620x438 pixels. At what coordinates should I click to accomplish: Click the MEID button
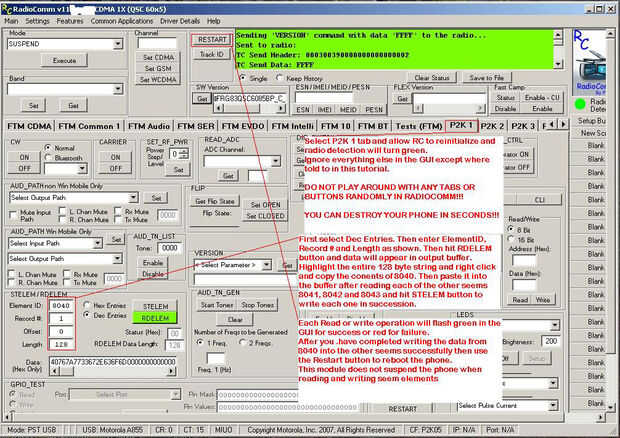(x=348, y=110)
